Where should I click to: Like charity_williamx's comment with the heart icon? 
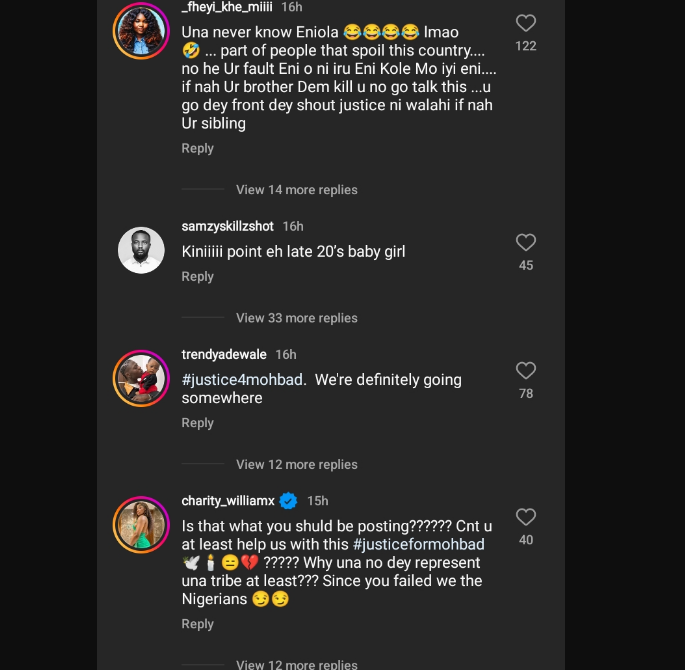tap(526, 517)
